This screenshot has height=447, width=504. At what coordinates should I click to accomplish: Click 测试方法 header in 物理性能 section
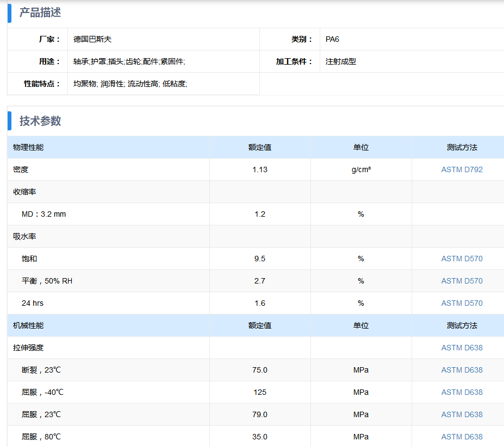point(462,147)
